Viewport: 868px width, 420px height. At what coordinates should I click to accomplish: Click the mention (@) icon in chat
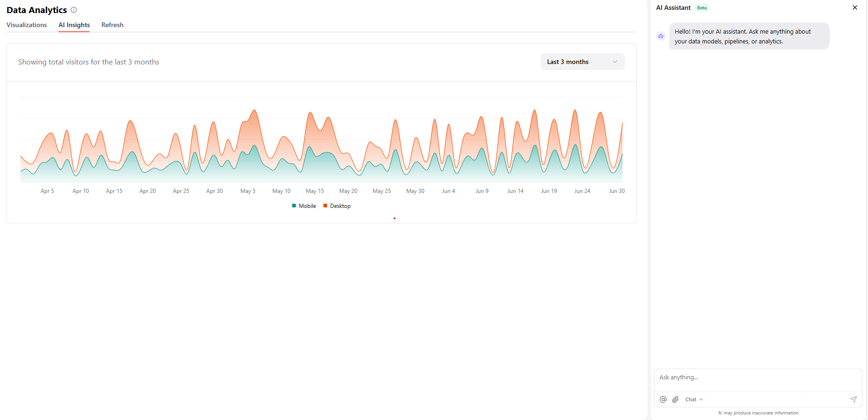(x=663, y=399)
